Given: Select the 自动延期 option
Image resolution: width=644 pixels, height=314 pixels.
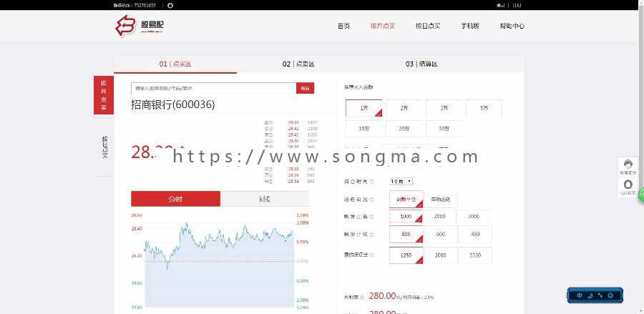Looking at the screenshot, I should [440, 199].
